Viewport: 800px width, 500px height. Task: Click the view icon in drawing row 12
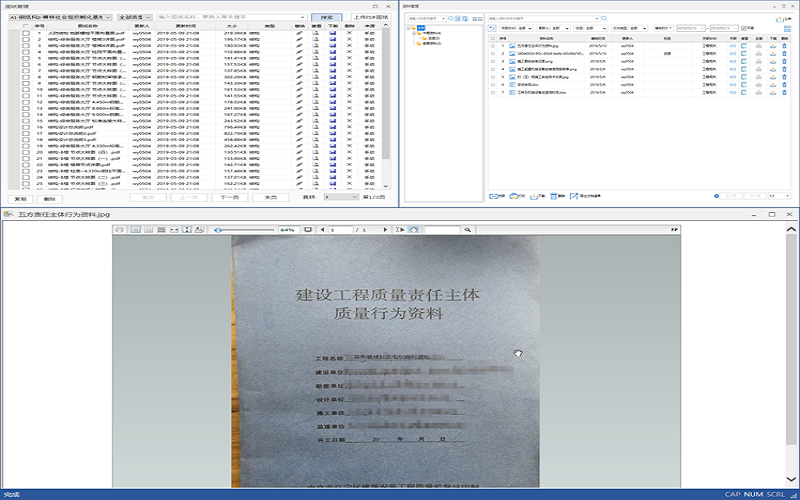pyautogui.click(x=316, y=102)
